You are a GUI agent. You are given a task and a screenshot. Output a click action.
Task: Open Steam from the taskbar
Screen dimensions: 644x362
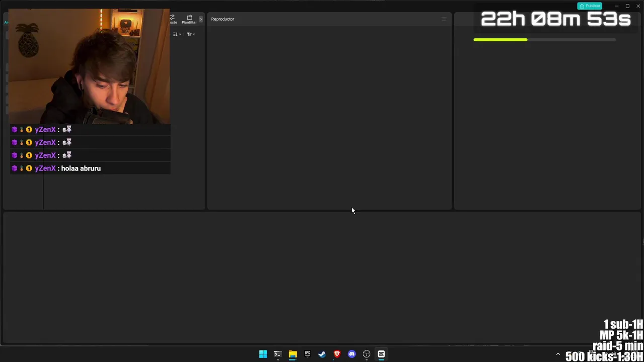pyautogui.click(x=322, y=354)
